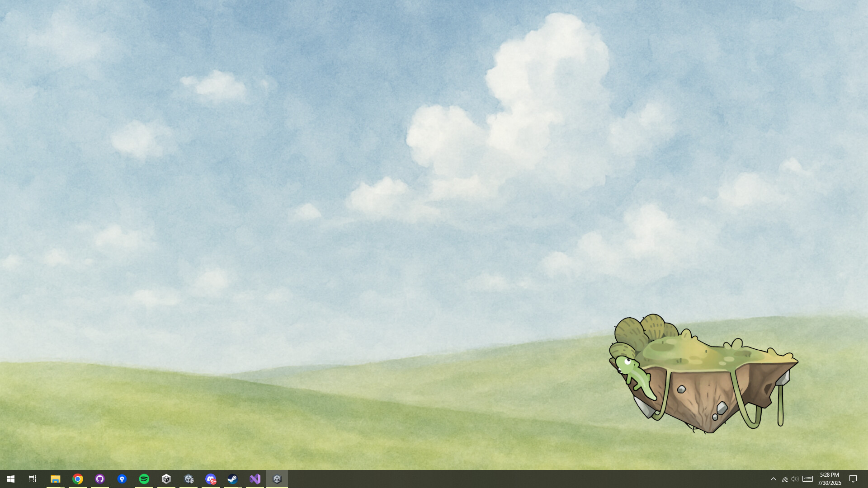This screenshot has height=488, width=868.
Task: Show the touch keyboard
Action: coord(807,479)
